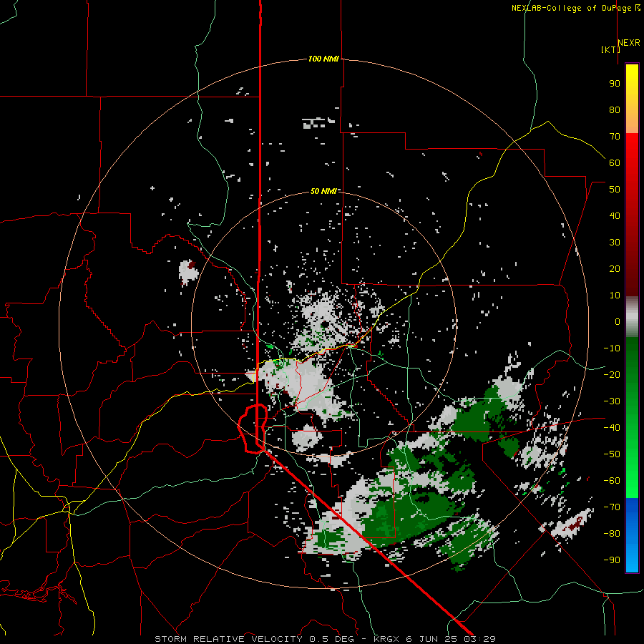Click the 40 value on the velocity scale
The image size is (644, 644).
(x=615, y=215)
